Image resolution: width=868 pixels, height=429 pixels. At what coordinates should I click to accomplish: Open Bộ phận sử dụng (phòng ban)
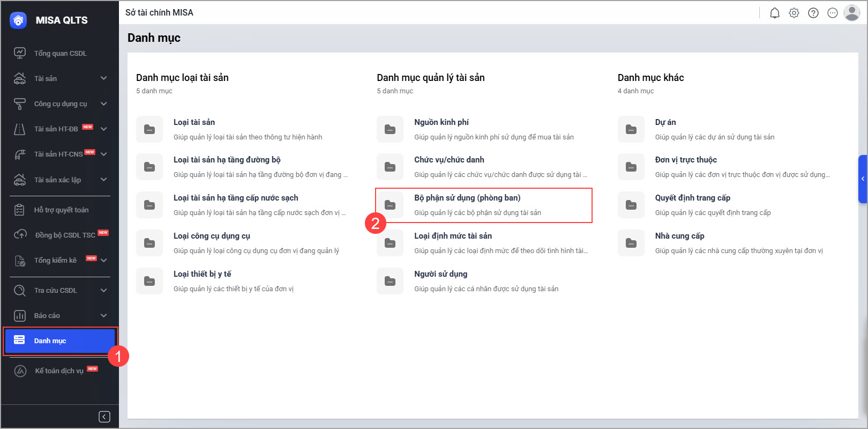[x=467, y=198]
